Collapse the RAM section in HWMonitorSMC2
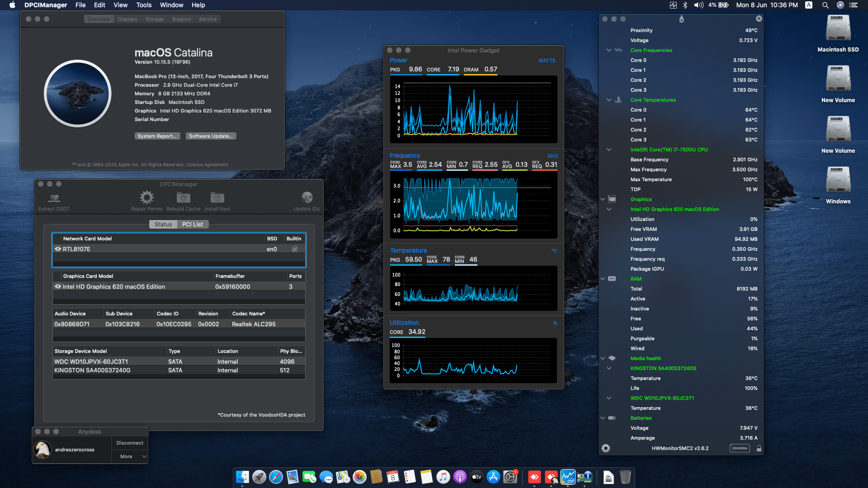The image size is (868, 488). click(603, 278)
